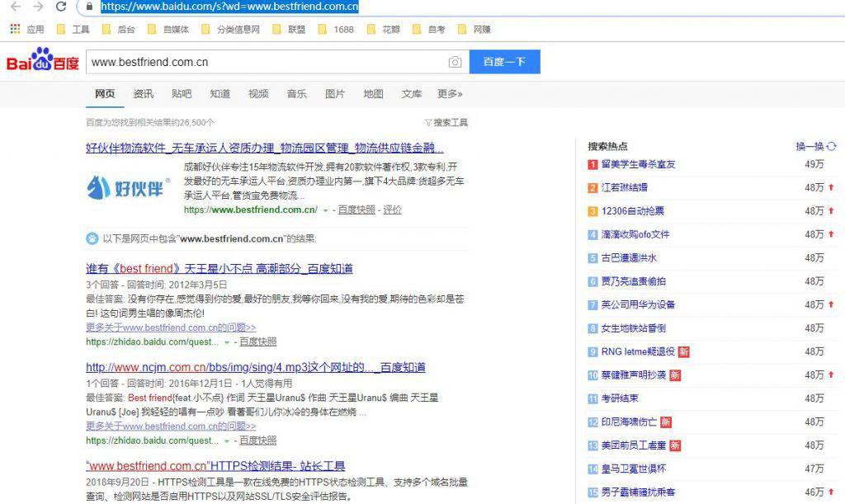Open hot search 美团前员工虐童
This screenshot has width=845, height=504.
tap(634, 445)
